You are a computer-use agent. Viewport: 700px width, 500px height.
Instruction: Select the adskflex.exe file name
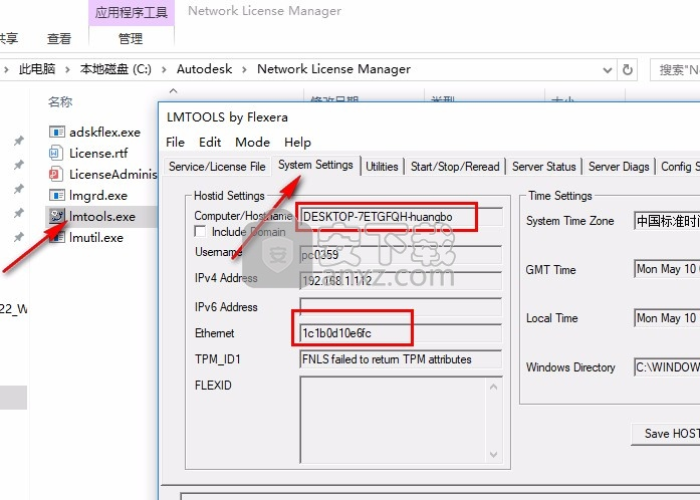coord(105,132)
